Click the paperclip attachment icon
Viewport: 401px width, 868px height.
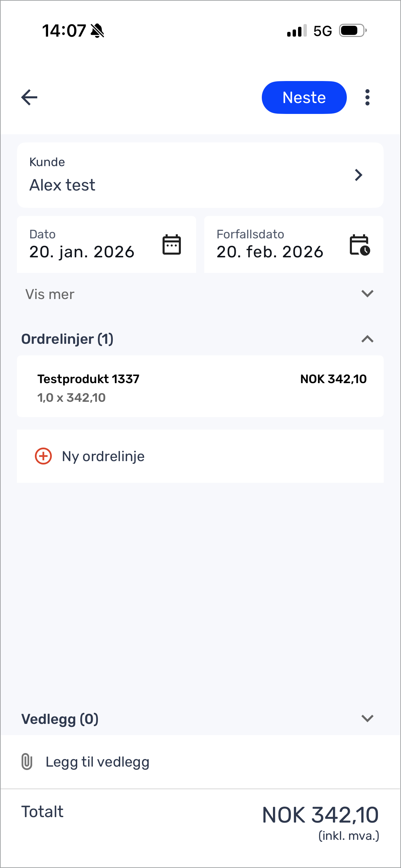pos(27,762)
